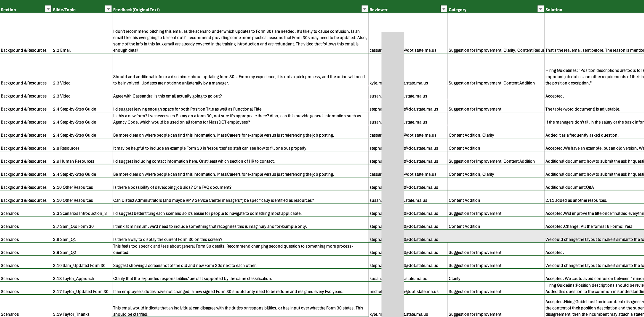Open the Section column filter dropdown

(x=48, y=9)
